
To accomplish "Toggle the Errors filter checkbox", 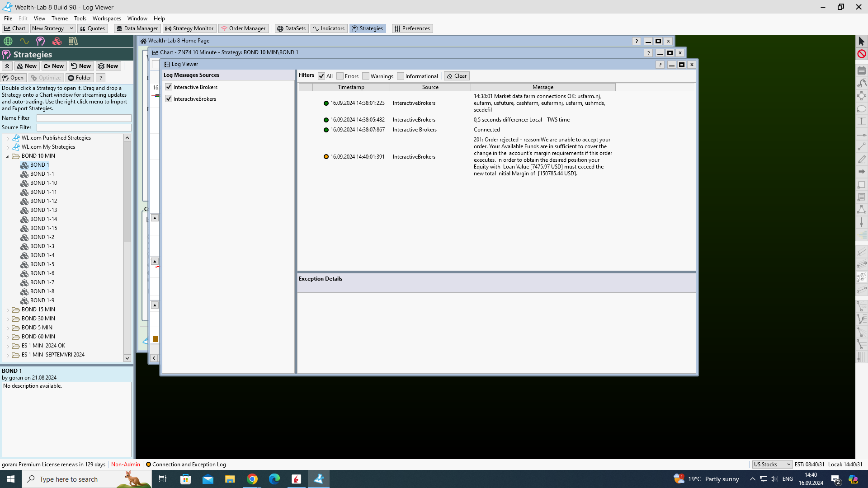I will [x=340, y=76].
